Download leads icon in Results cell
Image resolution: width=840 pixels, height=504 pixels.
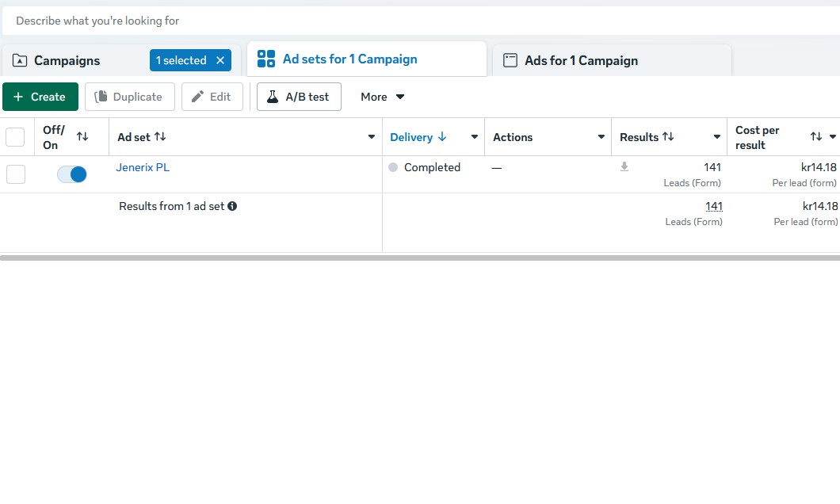click(x=624, y=167)
